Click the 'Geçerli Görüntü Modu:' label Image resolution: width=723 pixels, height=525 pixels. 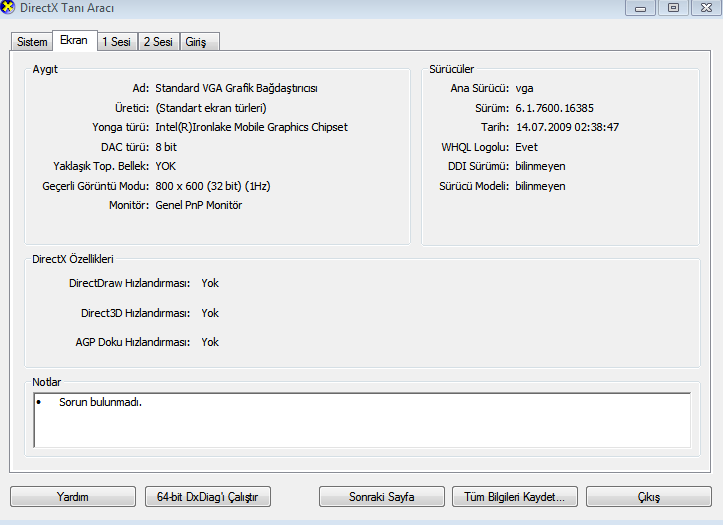point(95,186)
